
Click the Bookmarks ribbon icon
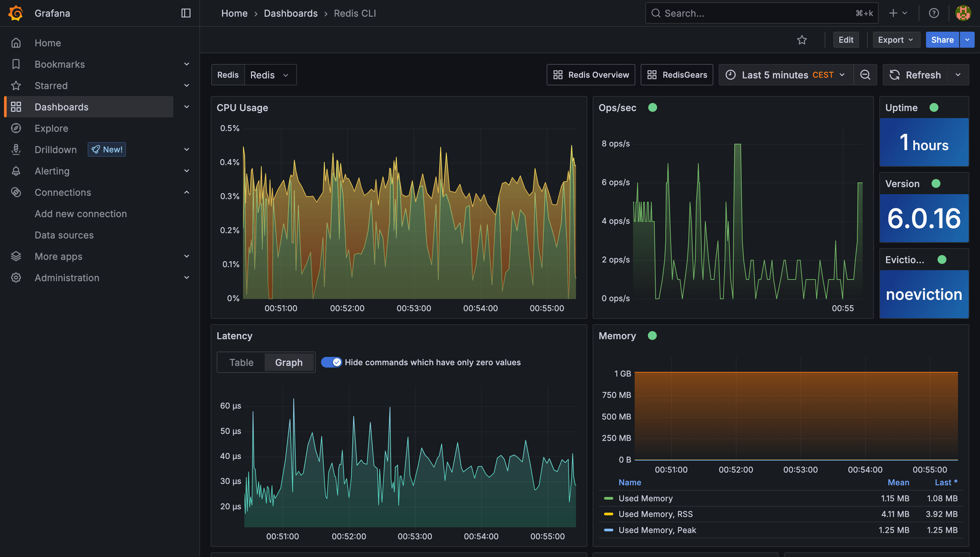(16, 64)
